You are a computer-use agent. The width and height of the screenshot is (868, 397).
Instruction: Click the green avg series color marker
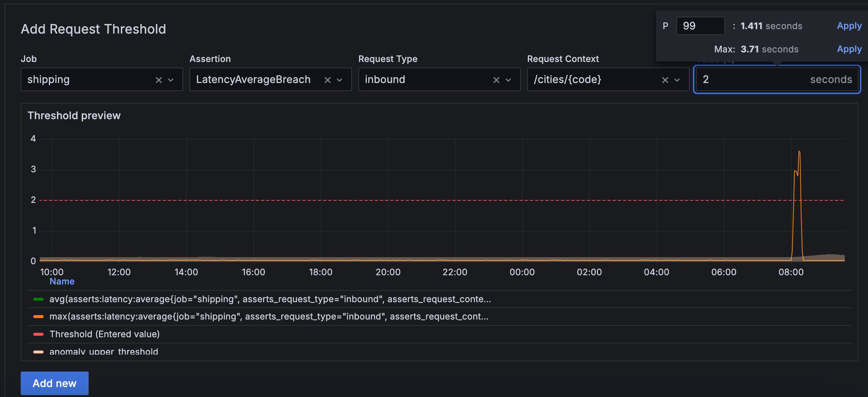pos(38,299)
